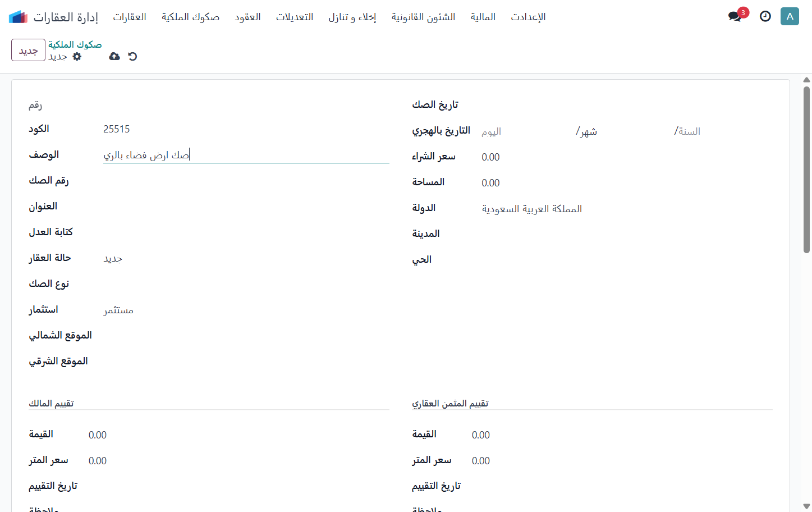Discard changes with undo arrow icon
812x512 pixels.
(132, 56)
